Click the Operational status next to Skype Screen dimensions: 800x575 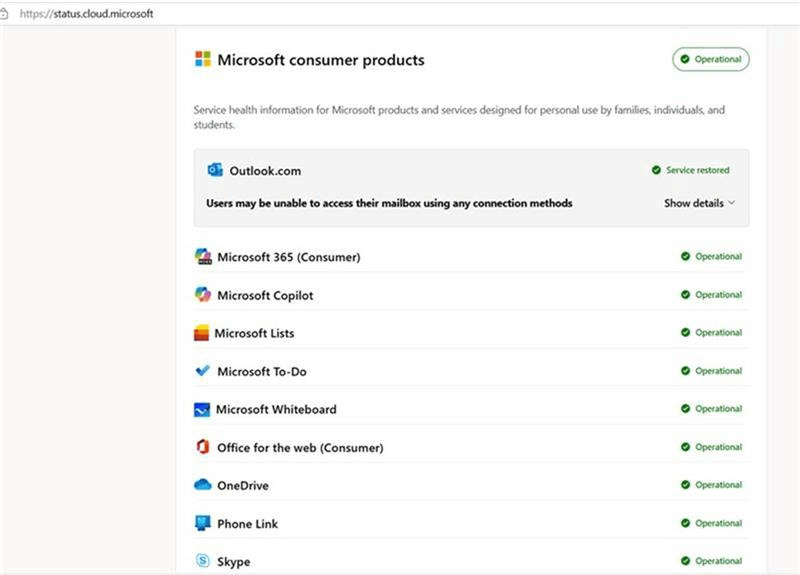coord(711,561)
